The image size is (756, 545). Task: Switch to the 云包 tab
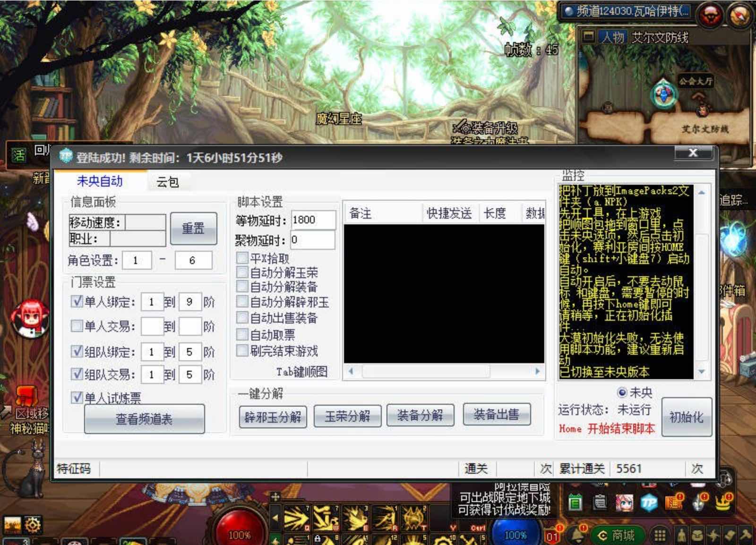coord(168,182)
